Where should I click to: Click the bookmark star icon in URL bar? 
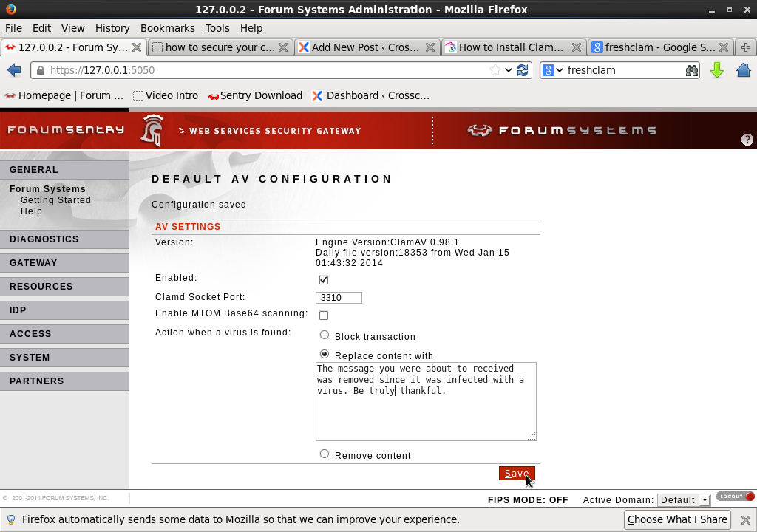[x=495, y=70]
